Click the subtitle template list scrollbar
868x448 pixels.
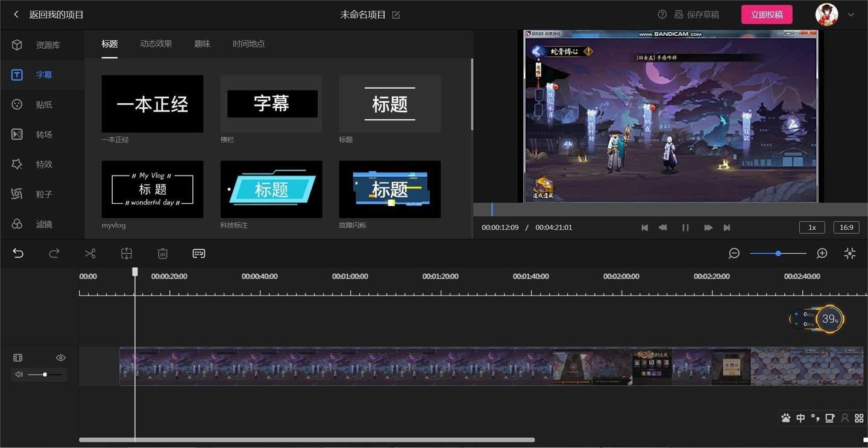click(x=472, y=95)
